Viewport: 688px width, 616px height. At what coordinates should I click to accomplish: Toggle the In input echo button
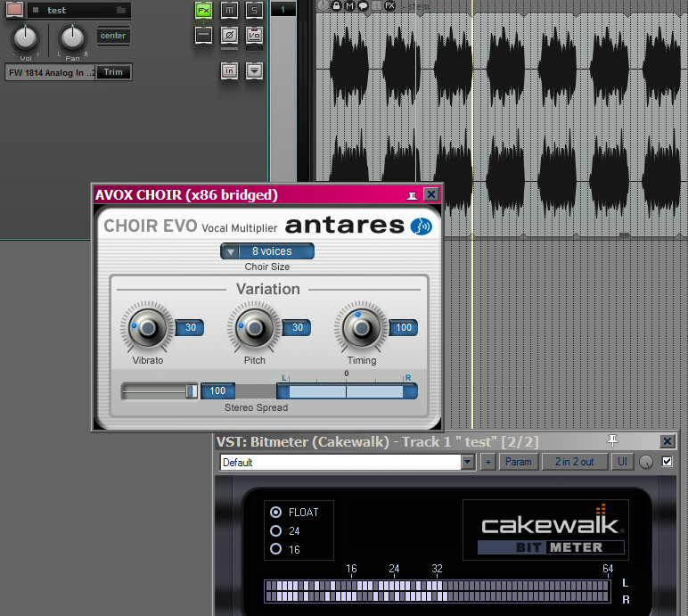point(229,70)
